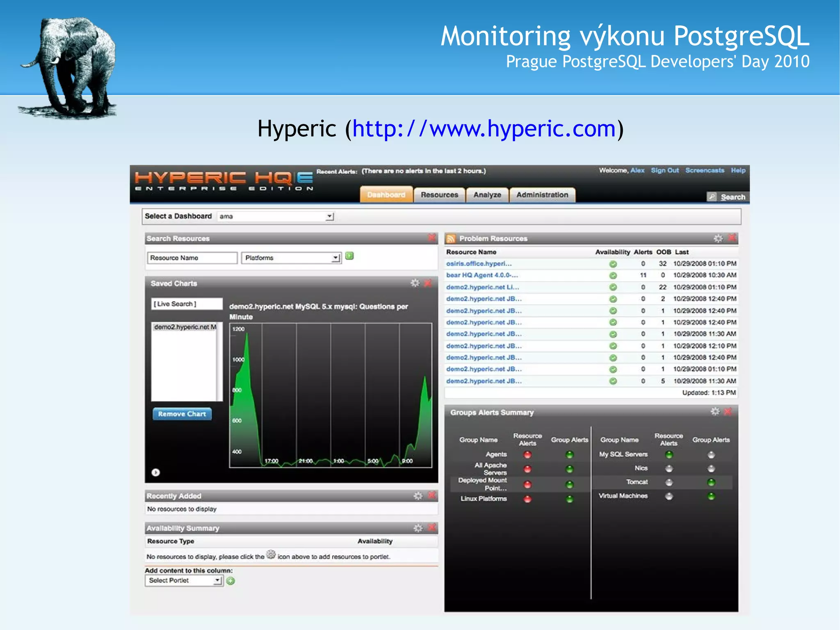Click the Availability column header
This screenshot has height=630, width=840.
click(x=612, y=252)
